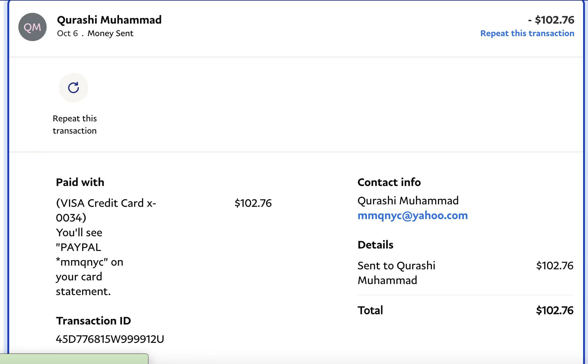Click the transaction ID 45D776815W999912U
Screen dimensions: 588x364
coord(110,339)
